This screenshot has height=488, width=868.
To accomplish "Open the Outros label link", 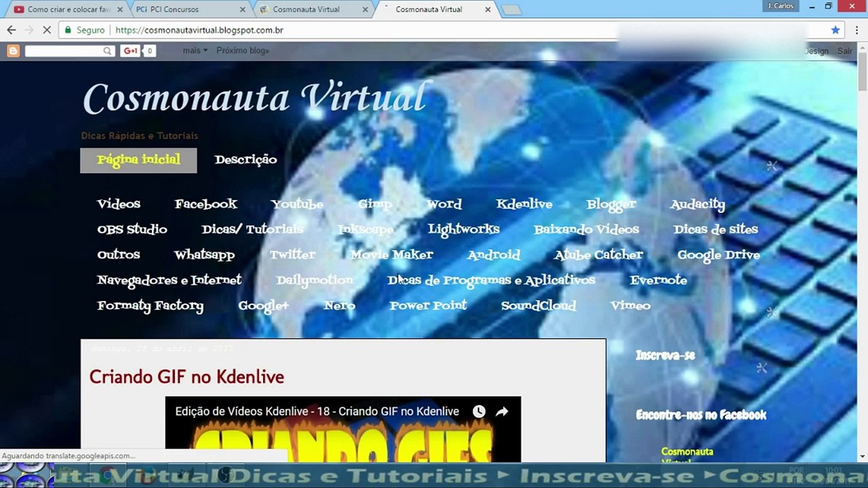I will [119, 255].
